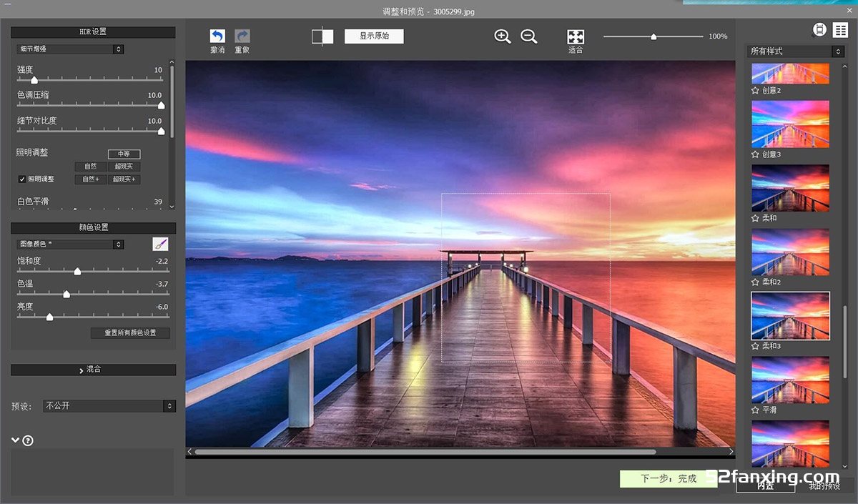Screen dimensions: 858x504
Task: Adjust the 色温 slider
Action: point(66,295)
